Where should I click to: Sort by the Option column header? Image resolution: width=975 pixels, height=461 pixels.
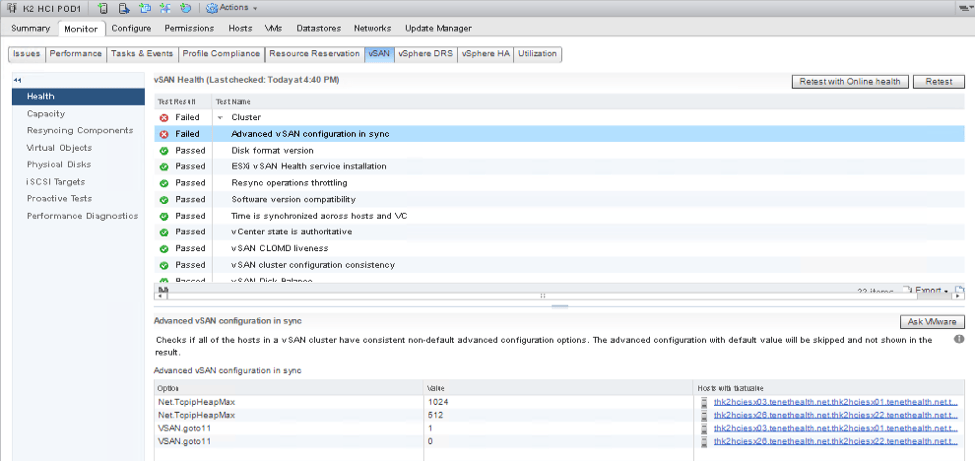[x=289, y=388]
